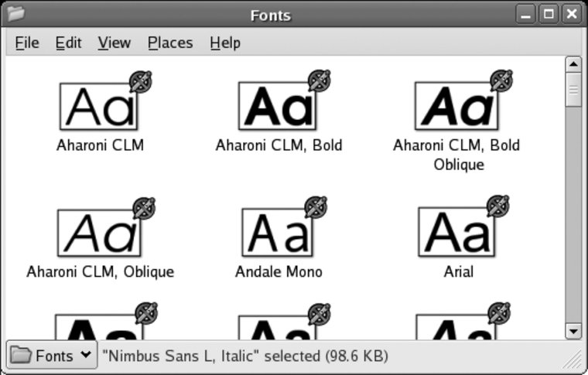
Task: Select the Aharoni CLM, Oblique font icon
Action: click(x=100, y=232)
